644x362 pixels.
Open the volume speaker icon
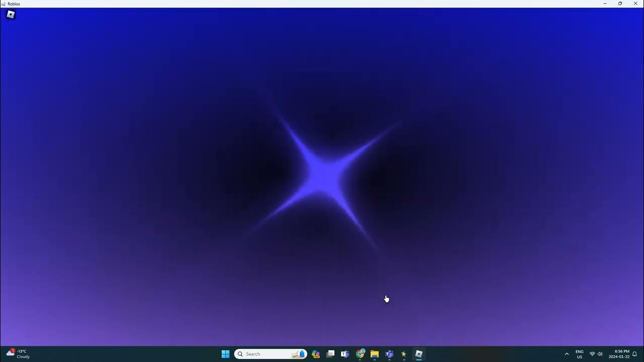[x=600, y=354]
